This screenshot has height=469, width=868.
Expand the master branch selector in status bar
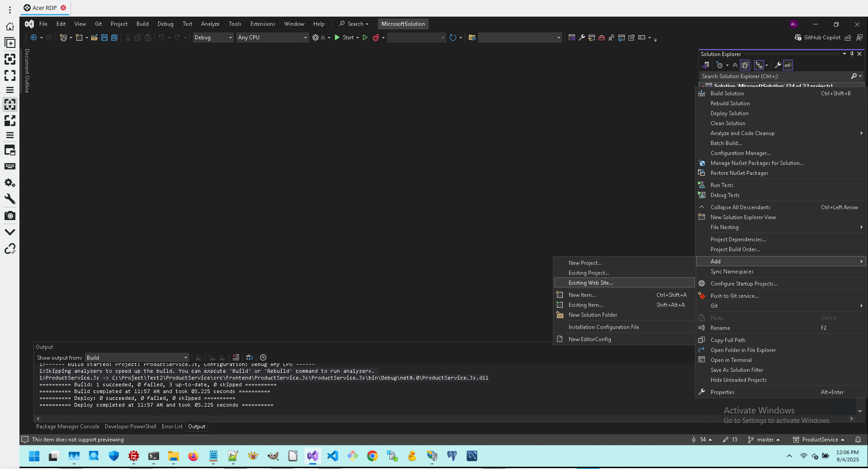764,440
